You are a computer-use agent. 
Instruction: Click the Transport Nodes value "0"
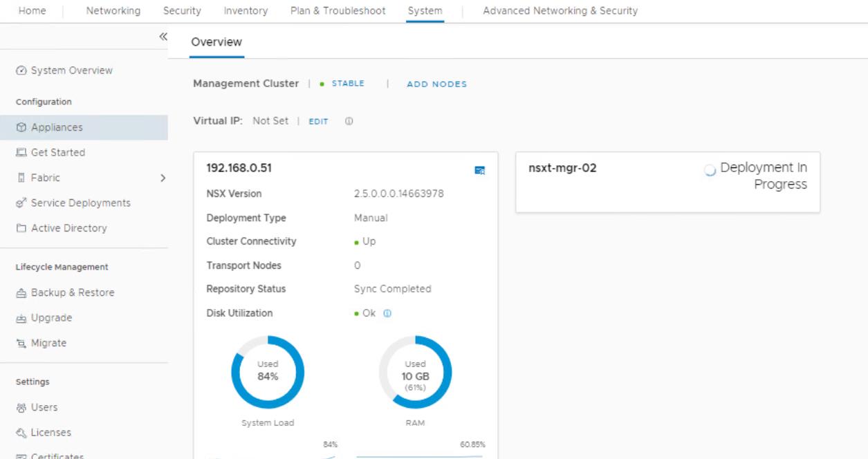click(x=358, y=265)
